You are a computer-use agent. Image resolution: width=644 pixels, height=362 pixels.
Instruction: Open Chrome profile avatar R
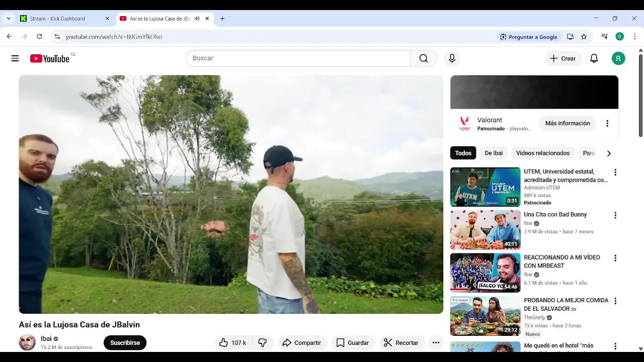tap(620, 37)
